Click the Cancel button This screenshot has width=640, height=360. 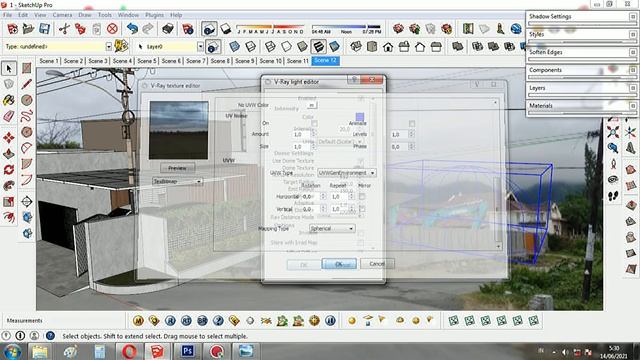click(x=377, y=264)
